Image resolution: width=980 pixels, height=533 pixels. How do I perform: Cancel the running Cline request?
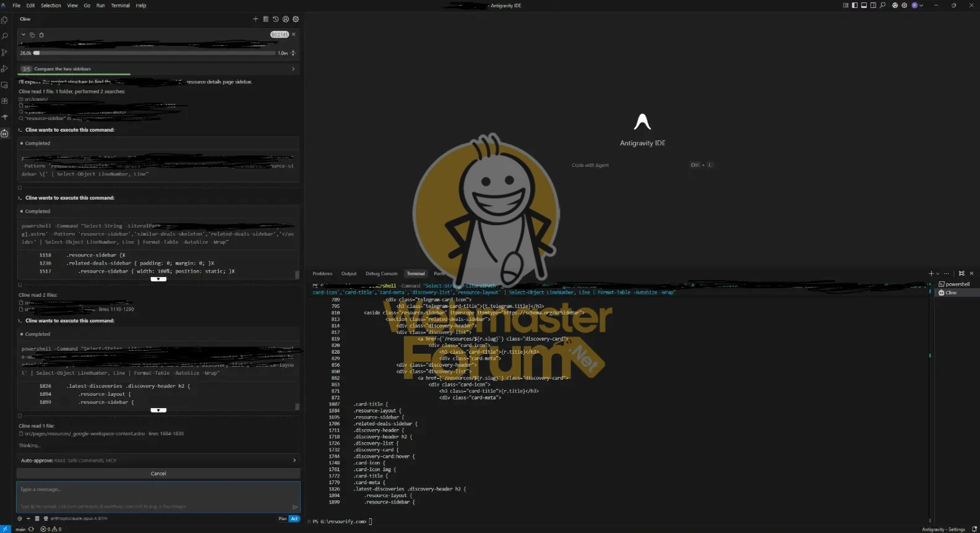coord(158,474)
